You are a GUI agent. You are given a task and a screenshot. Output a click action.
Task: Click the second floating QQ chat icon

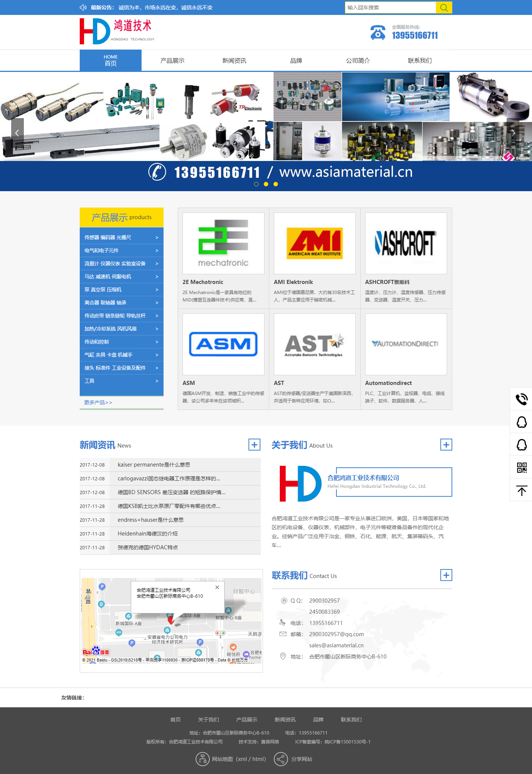click(521, 445)
